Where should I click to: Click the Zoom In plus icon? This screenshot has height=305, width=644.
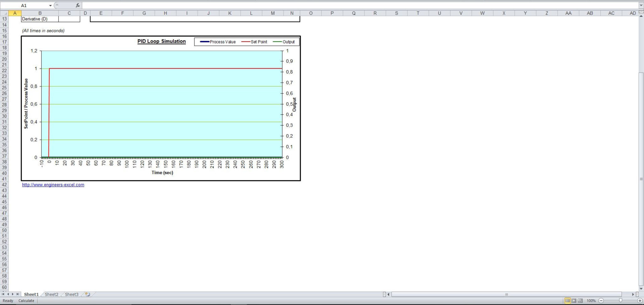coord(640,301)
